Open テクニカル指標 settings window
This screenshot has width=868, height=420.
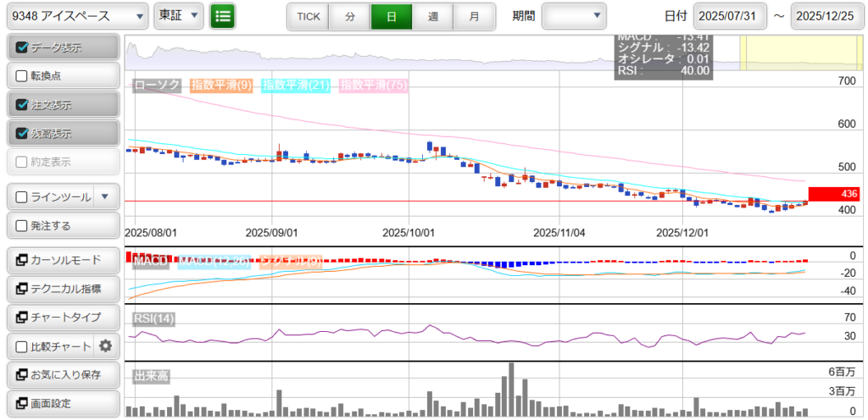(x=61, y=289)
